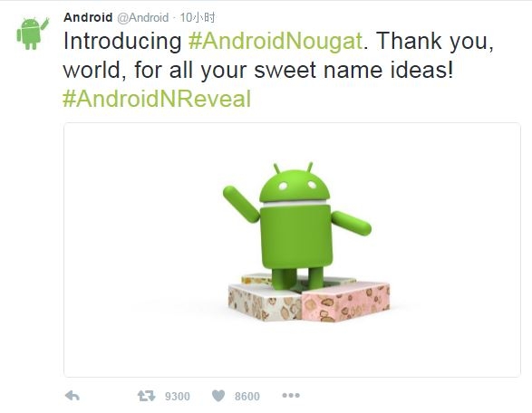Open the more options ellipsis
Image resolution: width=532 pixels, height=413 pixels.
pyautogui.click(x=291, y=395)
